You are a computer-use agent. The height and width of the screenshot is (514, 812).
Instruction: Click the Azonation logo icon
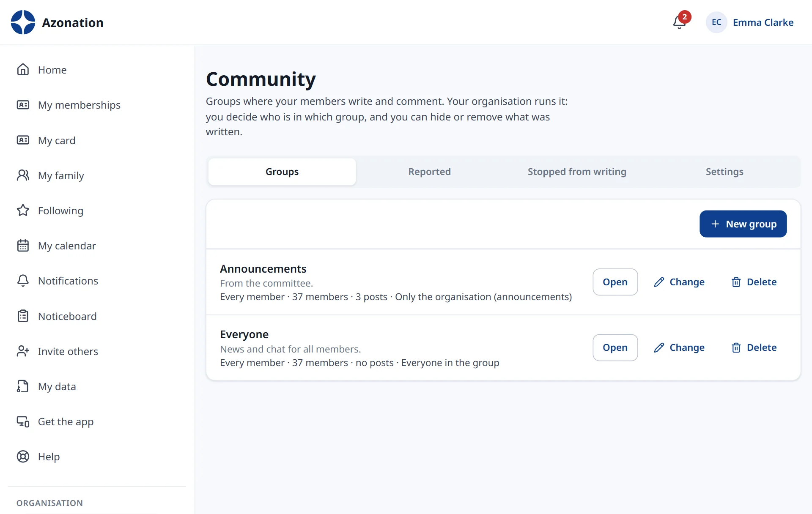pyautogui.click(x=23, y=22)
